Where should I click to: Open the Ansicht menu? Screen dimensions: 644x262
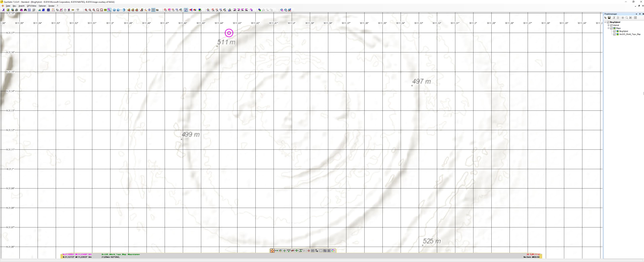[x=22, y=6]
